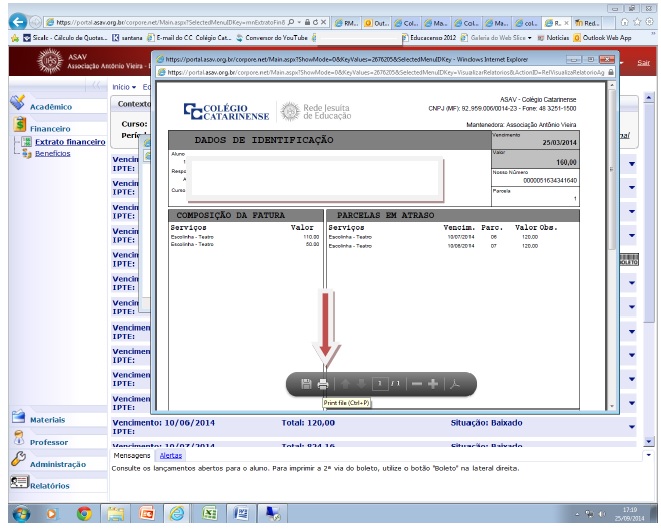Switch to the 'Red..' browser tab
Viewport: 661px width, 529px height.
click(587, 23)
